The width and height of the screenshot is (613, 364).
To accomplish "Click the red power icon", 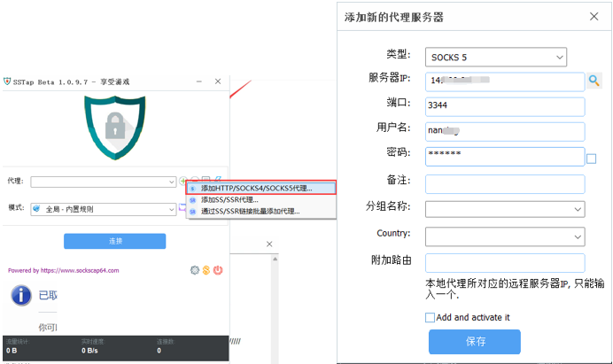I will coord(217,270).
